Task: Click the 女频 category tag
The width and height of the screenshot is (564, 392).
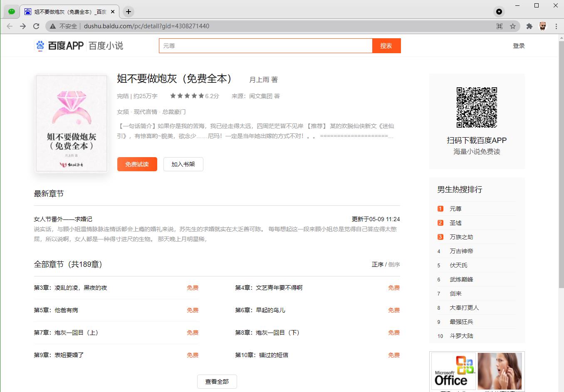Action: point(123,112)
